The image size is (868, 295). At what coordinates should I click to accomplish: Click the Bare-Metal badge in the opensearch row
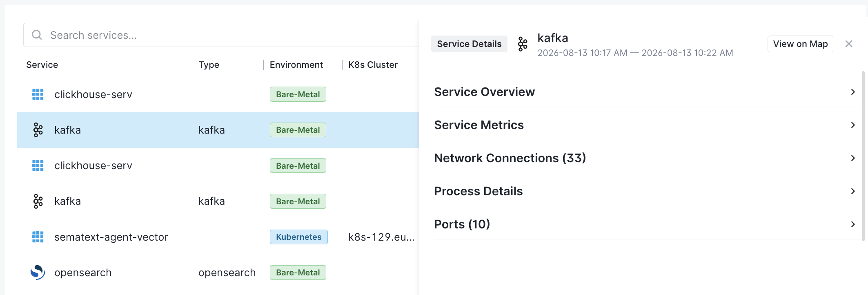(298, 273)
